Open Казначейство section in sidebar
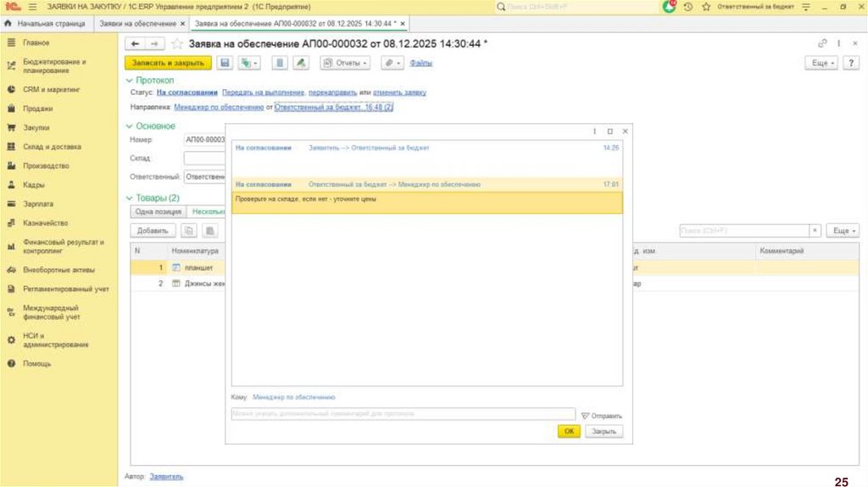This screenshot has height=487, width=868. [46, 223]
